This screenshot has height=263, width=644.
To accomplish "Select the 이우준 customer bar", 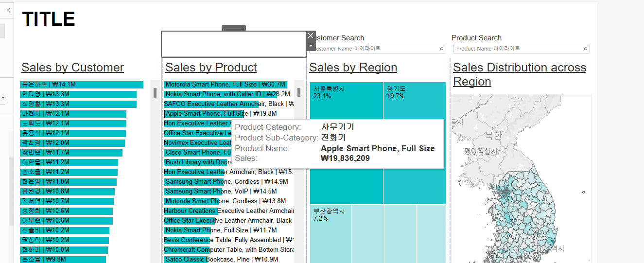I will pos(66,221).
